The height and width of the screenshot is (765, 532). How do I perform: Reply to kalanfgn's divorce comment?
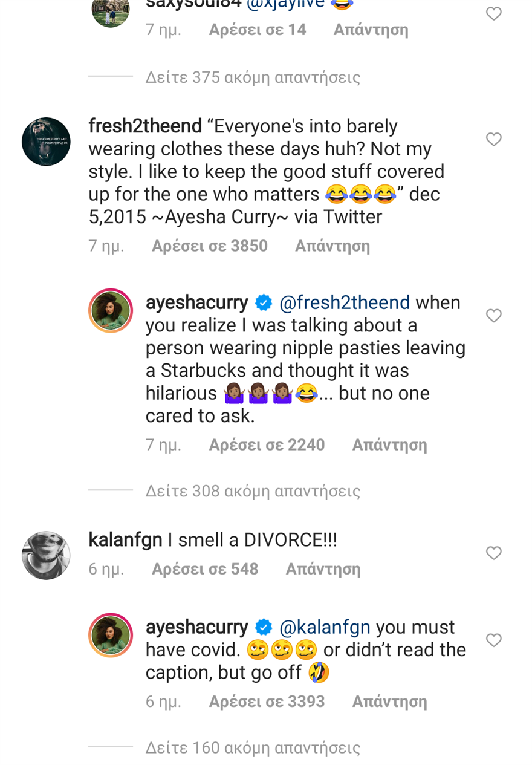click(x=323, y=569)
